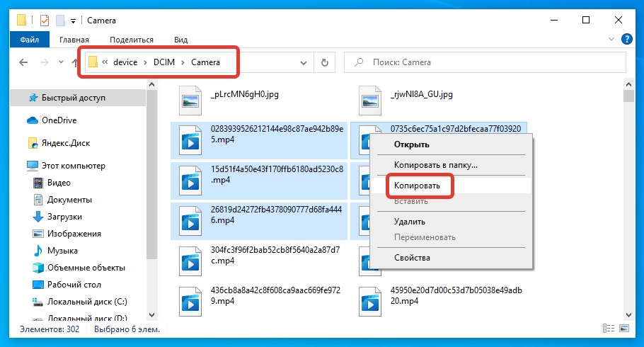The width and height of the screenshot is (644, 347).
Task: Expand the ribbon with chevron arrow
Action: (x=611, y=40)
